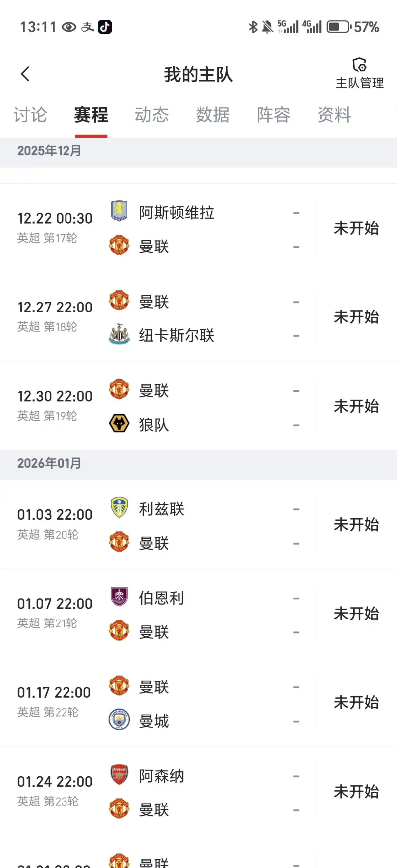The width and height of the screenshot is (397, 868).
Task: Open the 阿斯顿维拉 team name link
Action: (x=177, y=213)
